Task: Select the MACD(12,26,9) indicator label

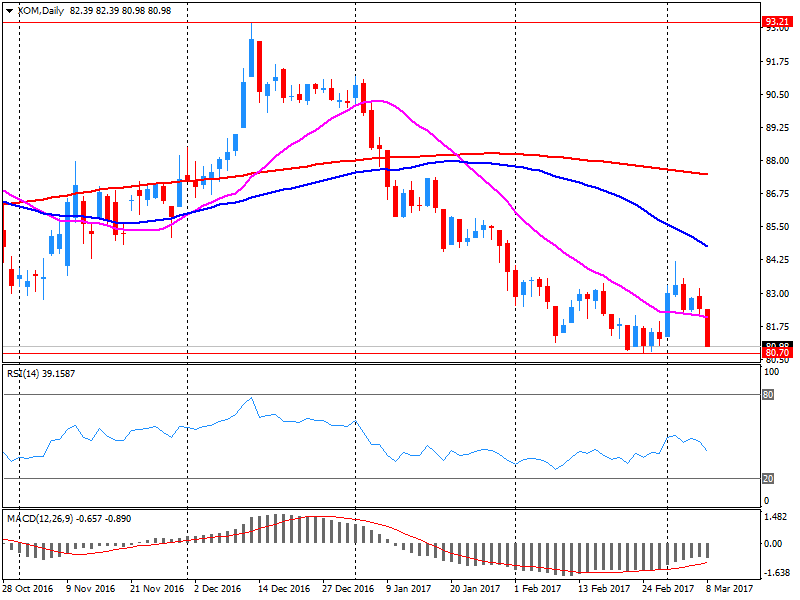Action: (x=69, y=518)
